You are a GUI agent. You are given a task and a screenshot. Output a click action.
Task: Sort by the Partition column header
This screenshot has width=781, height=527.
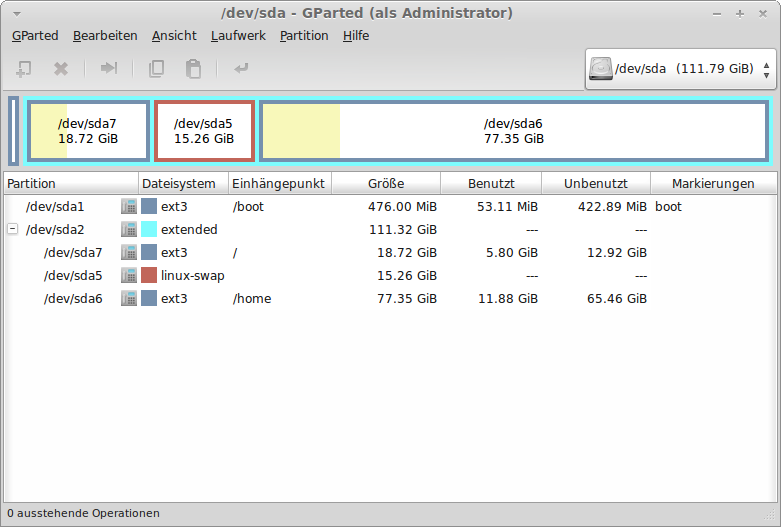(x=71, y=183)
